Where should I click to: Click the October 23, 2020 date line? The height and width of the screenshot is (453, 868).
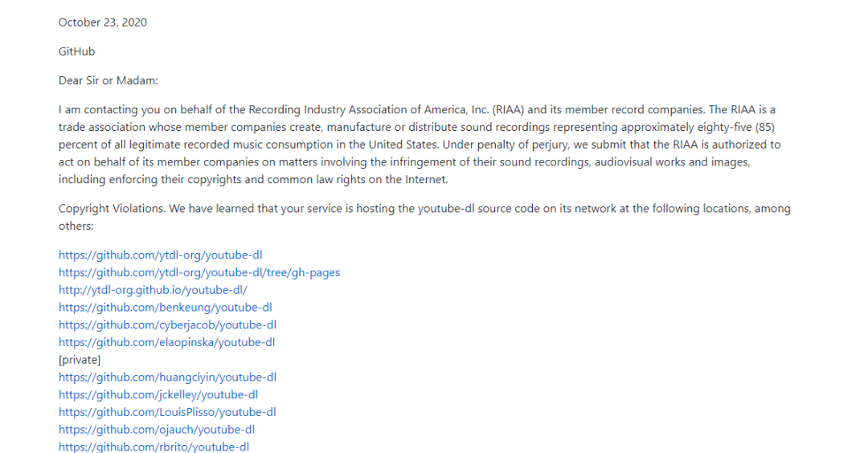click(103, 22)
